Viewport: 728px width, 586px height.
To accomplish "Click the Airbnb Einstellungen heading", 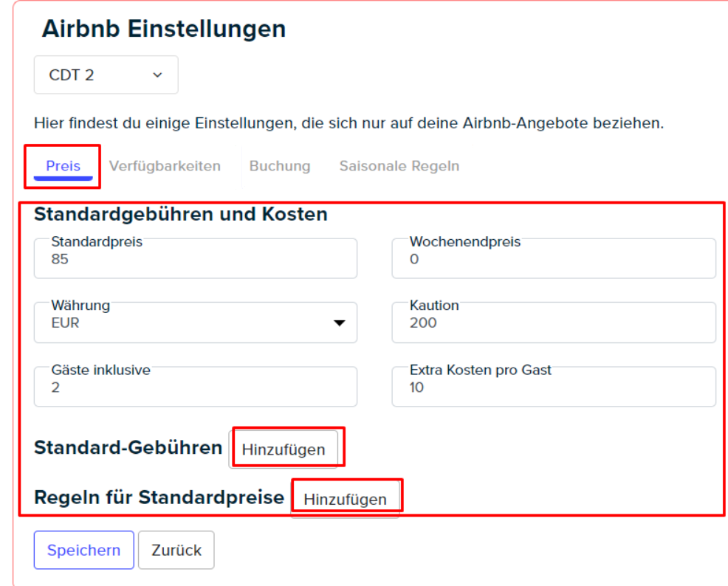I will (x=164, y=29).
